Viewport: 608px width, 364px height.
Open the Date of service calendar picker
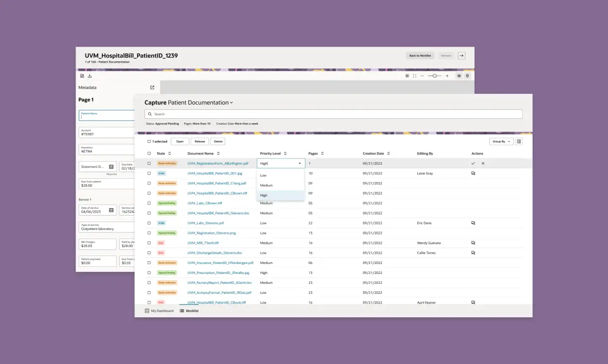111,210
